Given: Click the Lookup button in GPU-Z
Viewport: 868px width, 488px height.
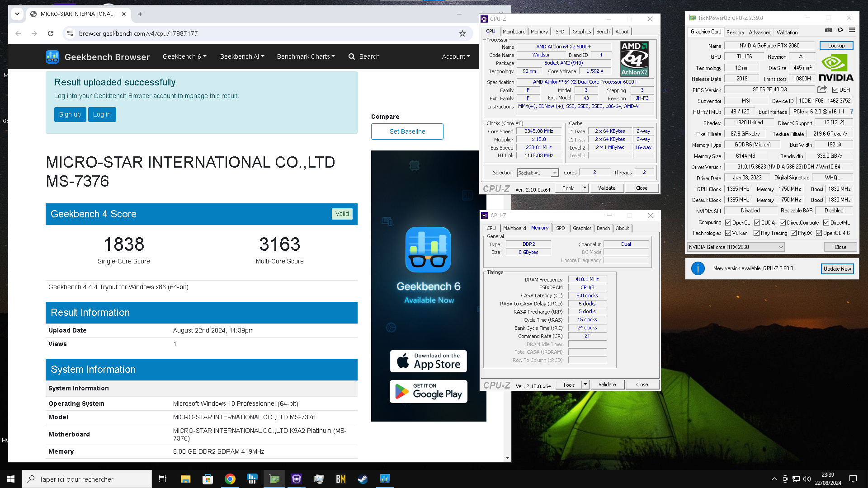Looking at the screenshot, I should [x=836, y=46].
